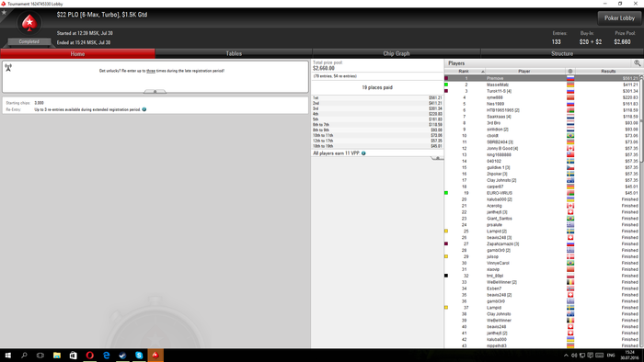Select player row VinnyeCarol
Screen dimensions: 644x362
542,263
